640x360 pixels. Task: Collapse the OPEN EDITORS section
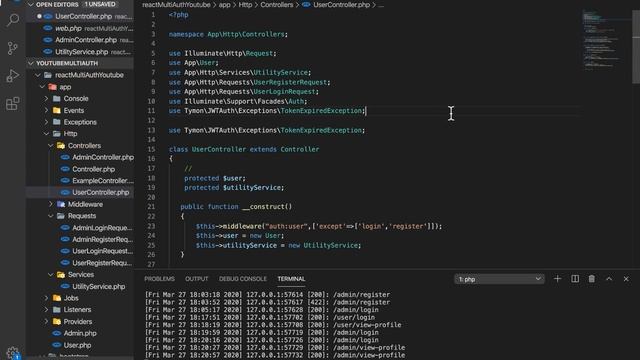click(31, 4)
